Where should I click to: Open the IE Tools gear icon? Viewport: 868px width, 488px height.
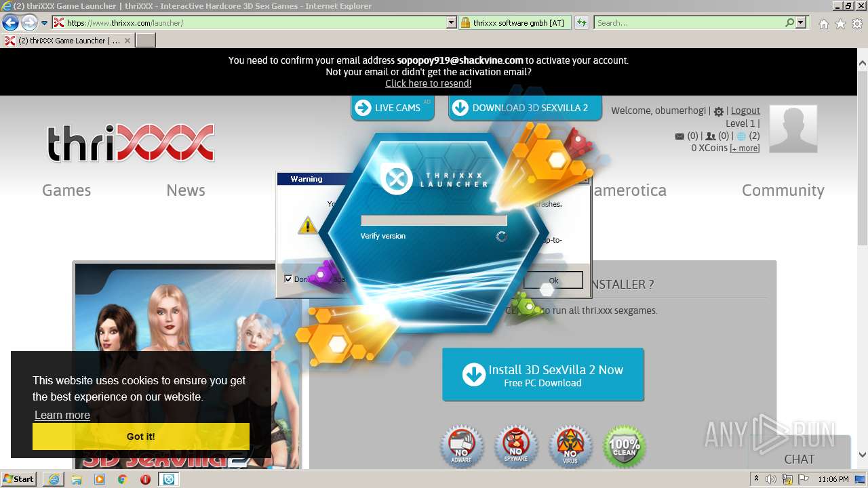857,24
